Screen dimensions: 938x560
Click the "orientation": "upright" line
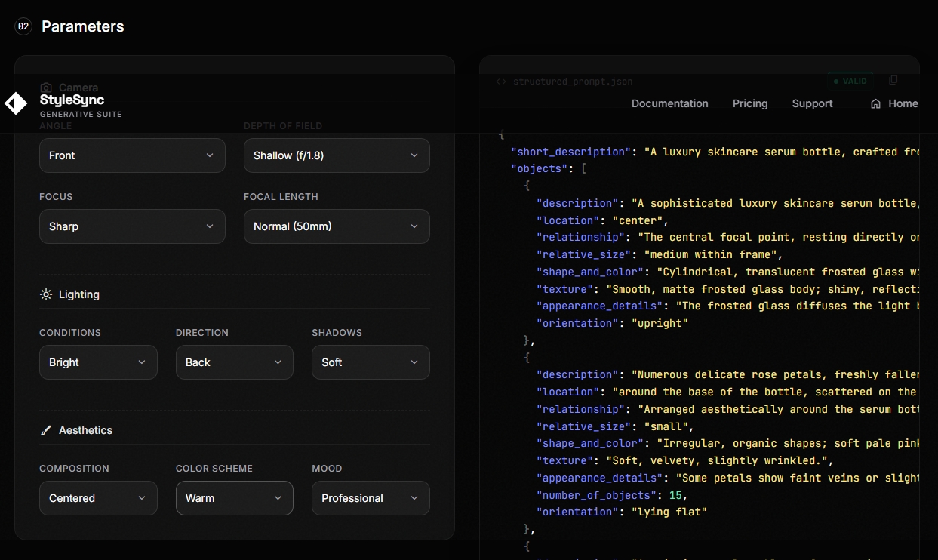(x=613, y=323)
